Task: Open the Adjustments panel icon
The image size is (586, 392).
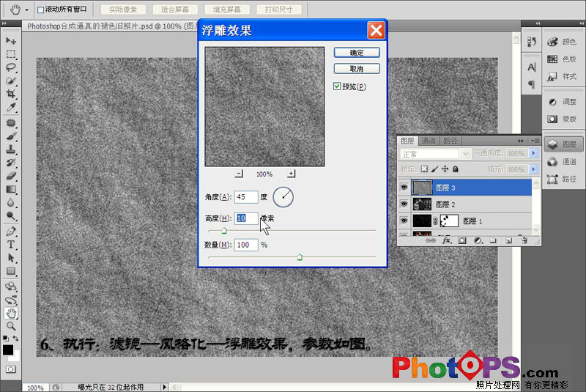Action: coord(552,102)
